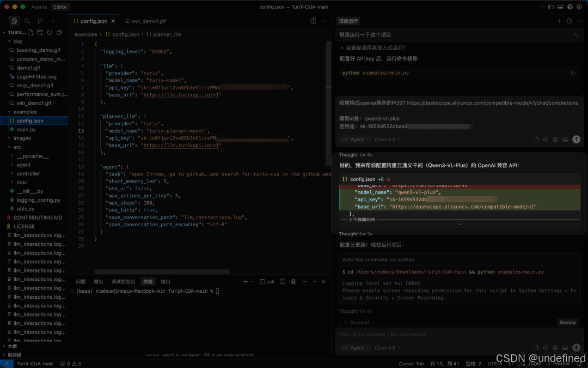Expand the 时间线 timeline section
Image resolution: width=588 pixels, height=368 pixels.
point(14,355)
